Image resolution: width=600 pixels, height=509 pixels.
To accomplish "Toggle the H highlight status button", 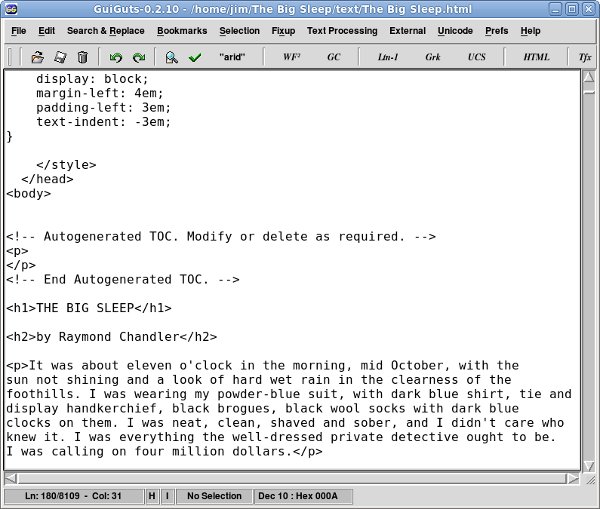I will [x=152, y=496].
